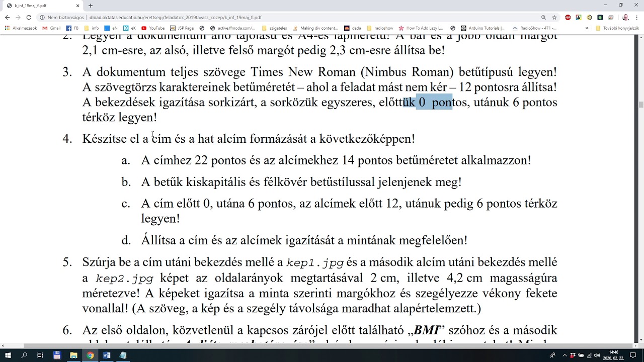Open the 'How To Add Lazy L...' bookmark

coord(421,28)
